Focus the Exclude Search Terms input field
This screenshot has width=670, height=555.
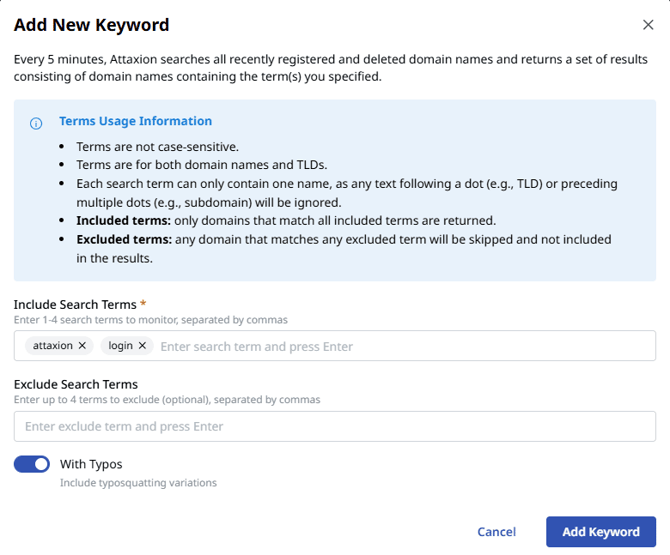tap(335, 426)
